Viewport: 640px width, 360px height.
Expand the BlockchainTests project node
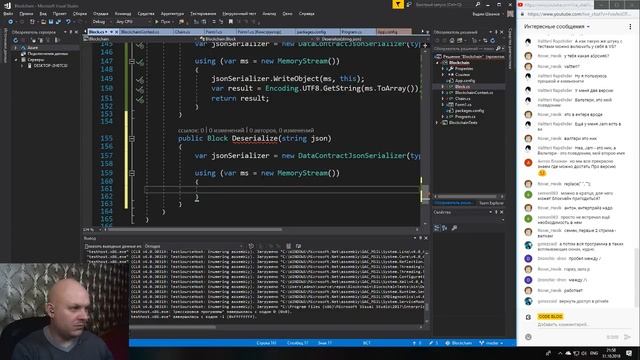437,123
